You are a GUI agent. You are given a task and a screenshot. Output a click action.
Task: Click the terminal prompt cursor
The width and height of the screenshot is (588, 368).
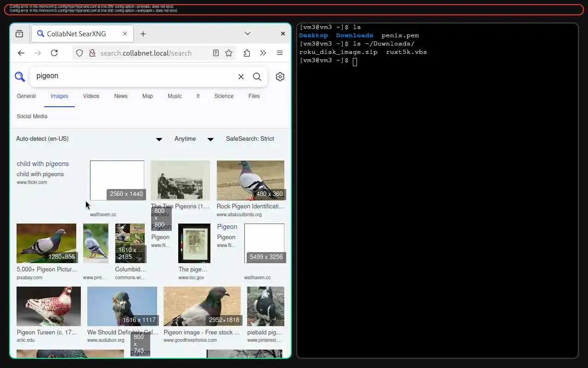355,61
